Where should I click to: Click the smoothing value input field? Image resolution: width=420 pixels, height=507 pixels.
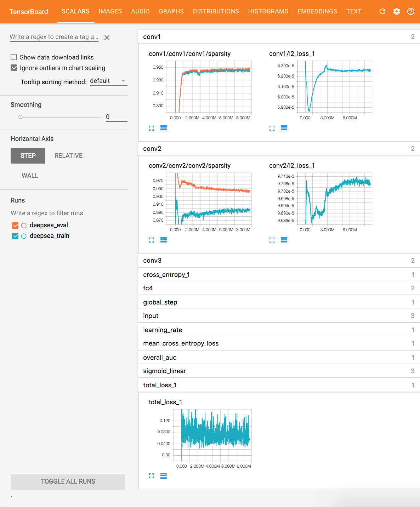(x=117, y=117)
